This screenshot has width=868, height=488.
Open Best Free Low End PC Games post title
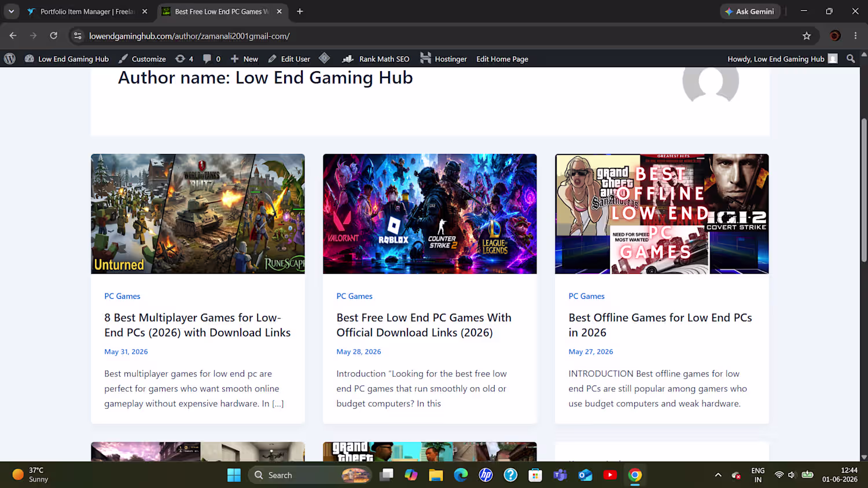point(424,325)
